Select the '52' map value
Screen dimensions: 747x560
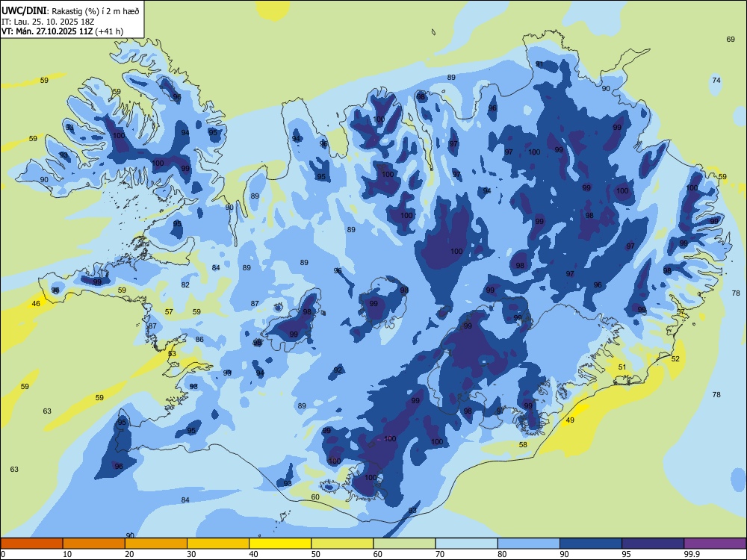click(675, 358)
